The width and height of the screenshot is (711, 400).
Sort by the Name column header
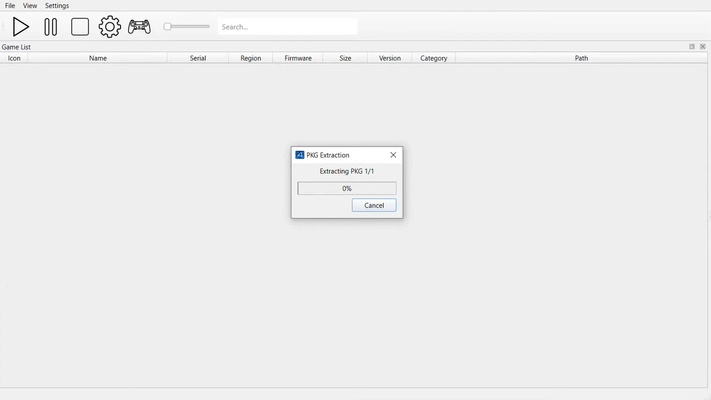(98, 58)
